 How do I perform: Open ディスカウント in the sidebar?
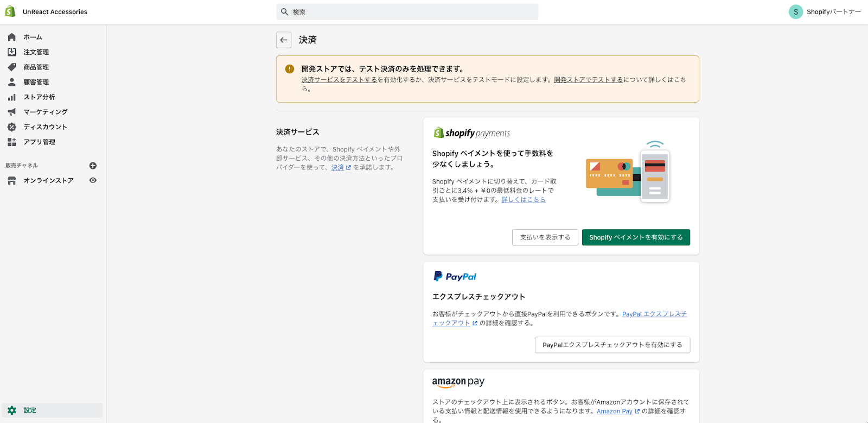point(46,127)
